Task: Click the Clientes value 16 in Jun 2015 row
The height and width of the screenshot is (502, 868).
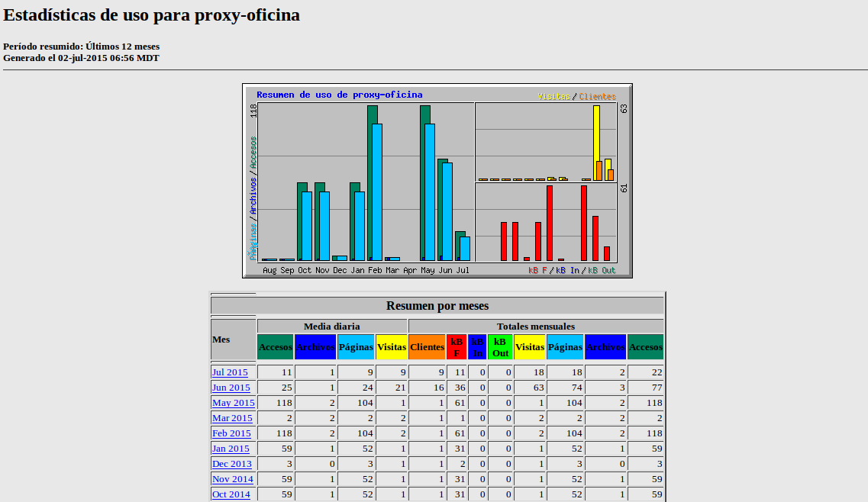Action: tap(438, 388)
